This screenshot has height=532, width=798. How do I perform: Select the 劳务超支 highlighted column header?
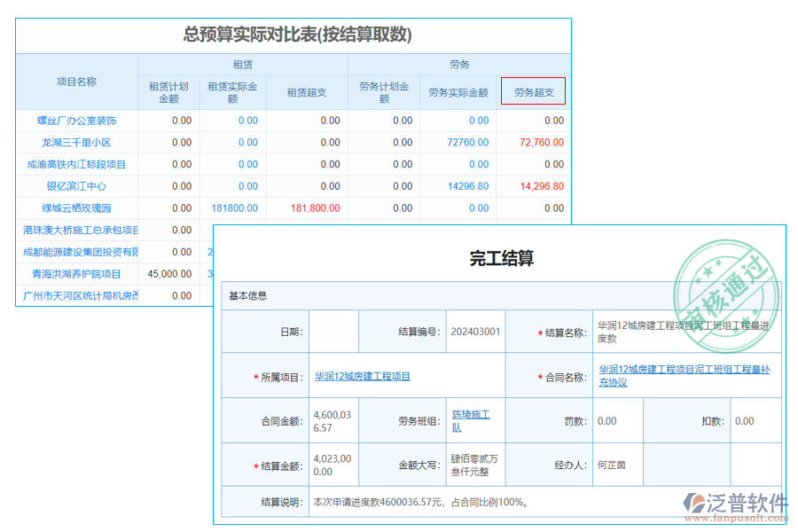coord(533,90)
